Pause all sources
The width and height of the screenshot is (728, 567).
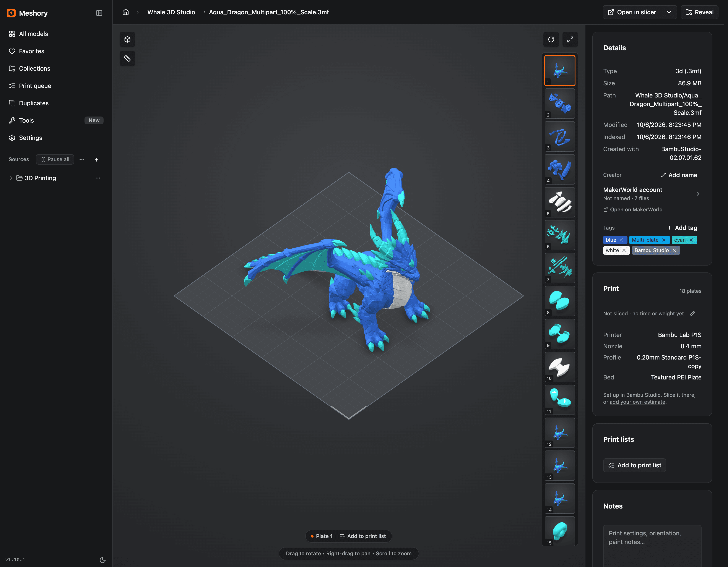(55, 160)
